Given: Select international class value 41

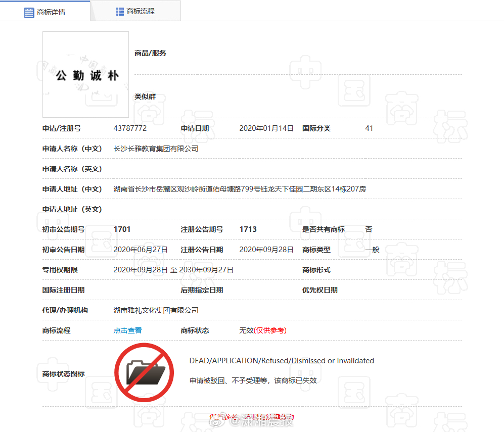Looking at the screenshot, I should (369, 128).
